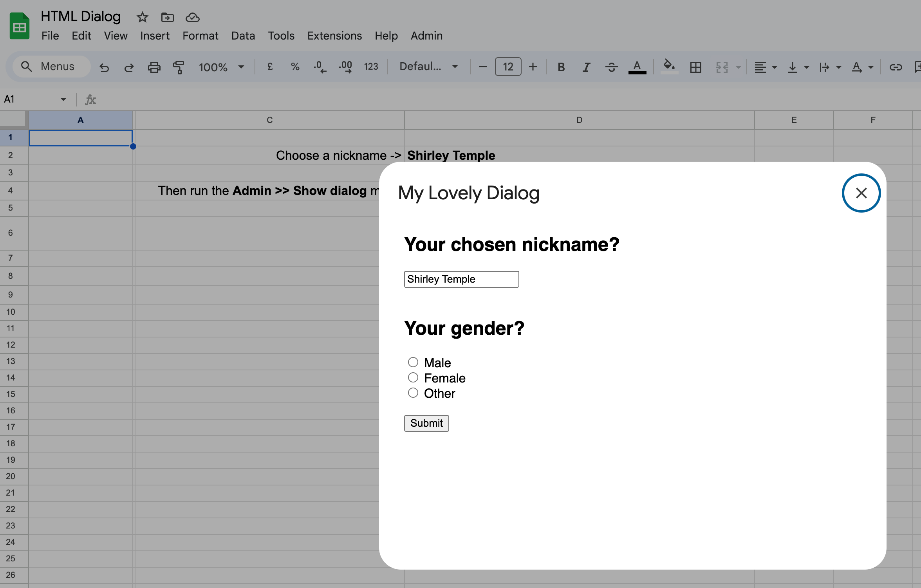Open the borders tool
921x588 pixels.
[x=695, y=67]
